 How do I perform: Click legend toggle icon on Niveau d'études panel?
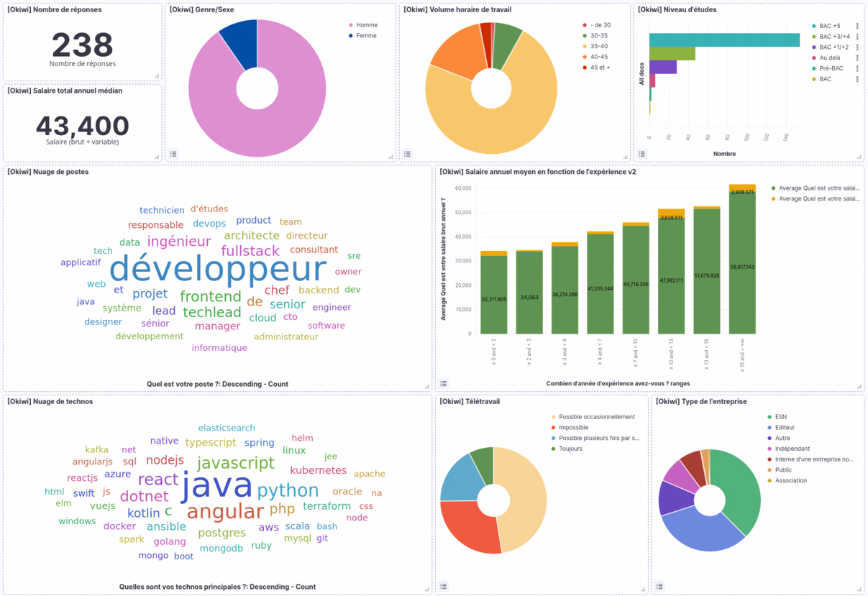tap(642, 153)
